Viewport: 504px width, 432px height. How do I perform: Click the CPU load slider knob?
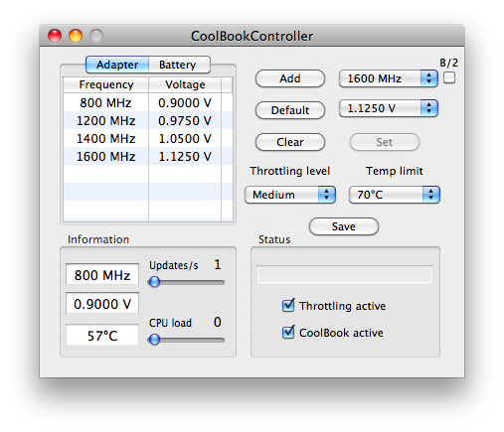pyautogui.click(x=154, y=340)
